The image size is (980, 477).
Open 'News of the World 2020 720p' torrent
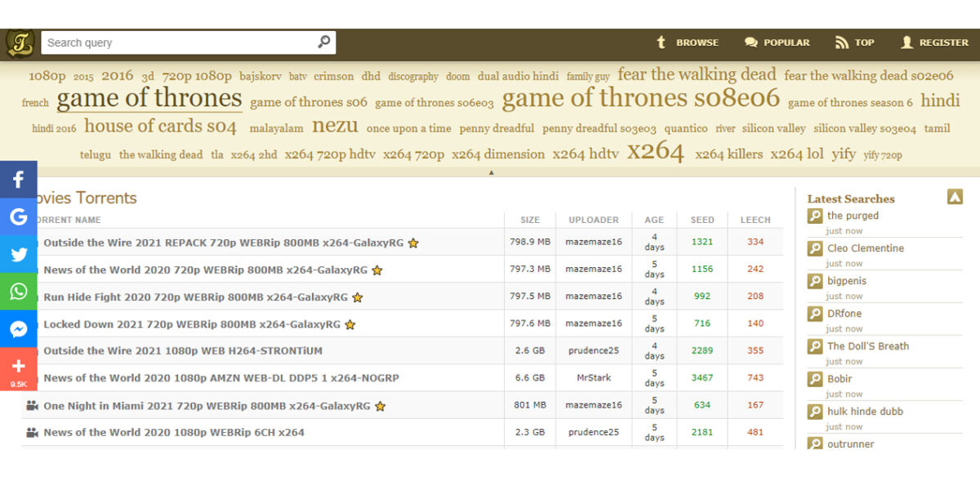click(205, 270)
